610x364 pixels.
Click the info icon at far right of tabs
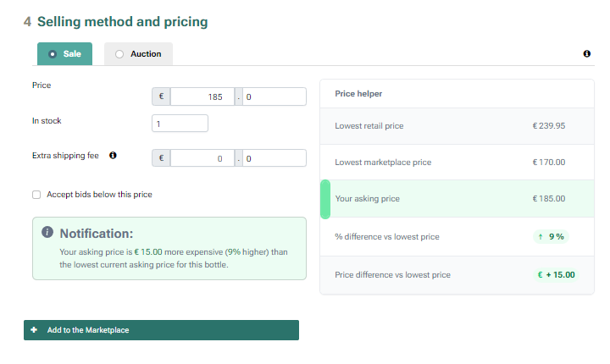[x=587, y=54]
